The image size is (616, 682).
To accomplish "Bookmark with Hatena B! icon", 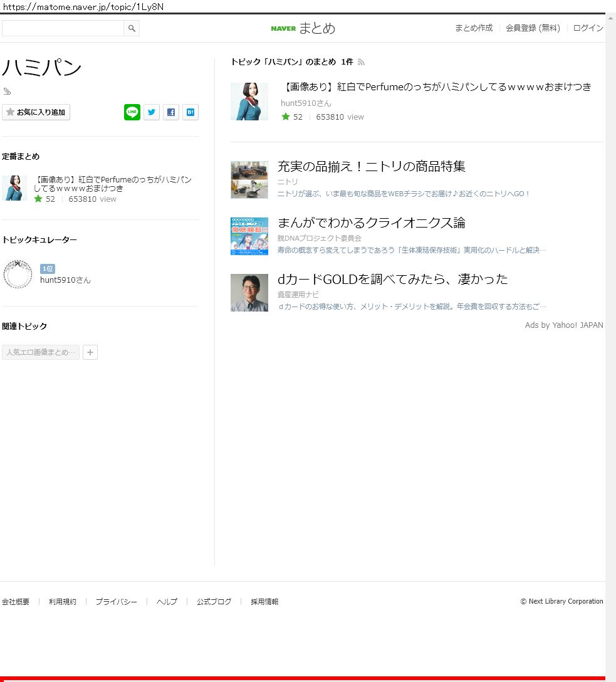I will [x=191, y=112].
